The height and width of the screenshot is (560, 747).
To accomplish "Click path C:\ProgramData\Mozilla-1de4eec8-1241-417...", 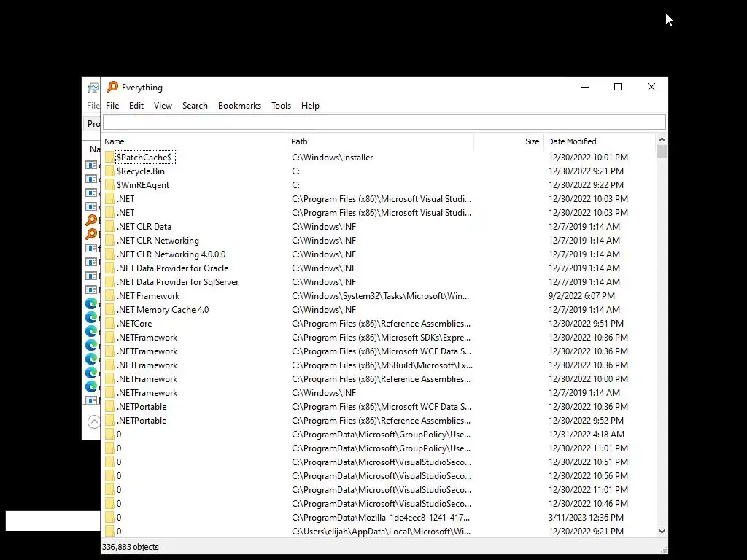I will point(381,518).
